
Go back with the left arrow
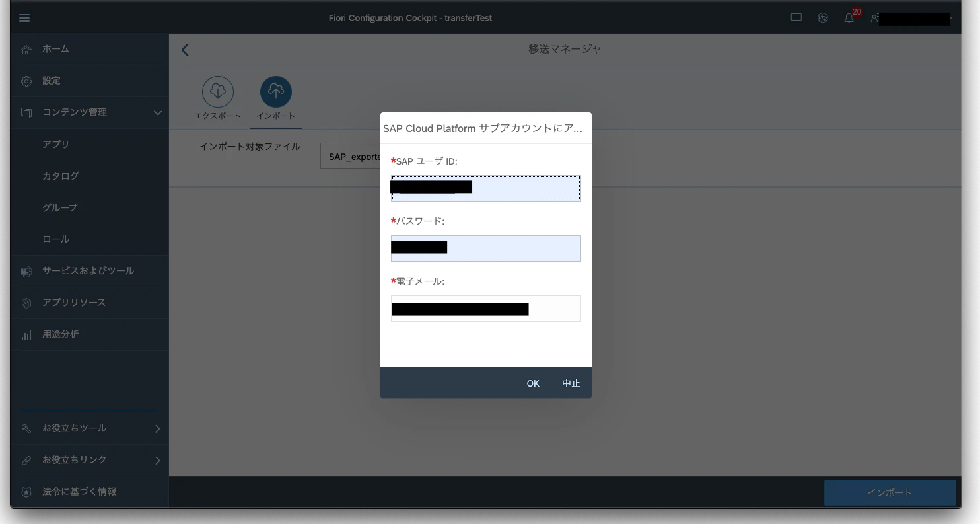point(185,50)
